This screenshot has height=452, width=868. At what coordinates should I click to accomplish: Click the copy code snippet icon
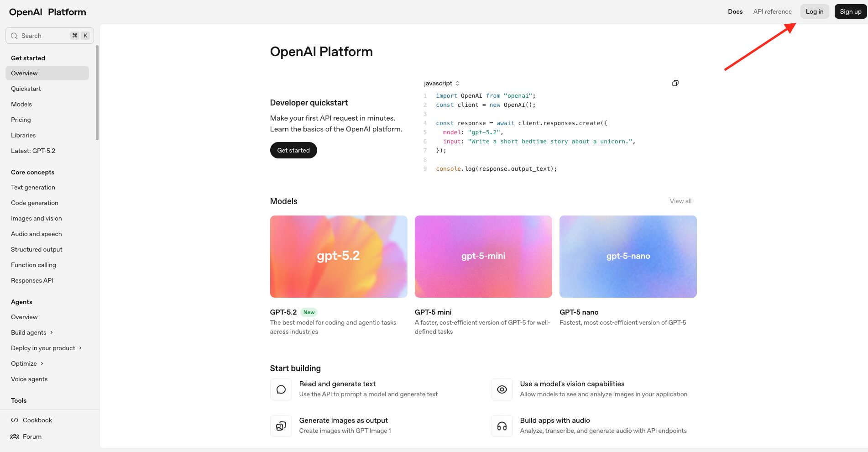click(675, 83)
